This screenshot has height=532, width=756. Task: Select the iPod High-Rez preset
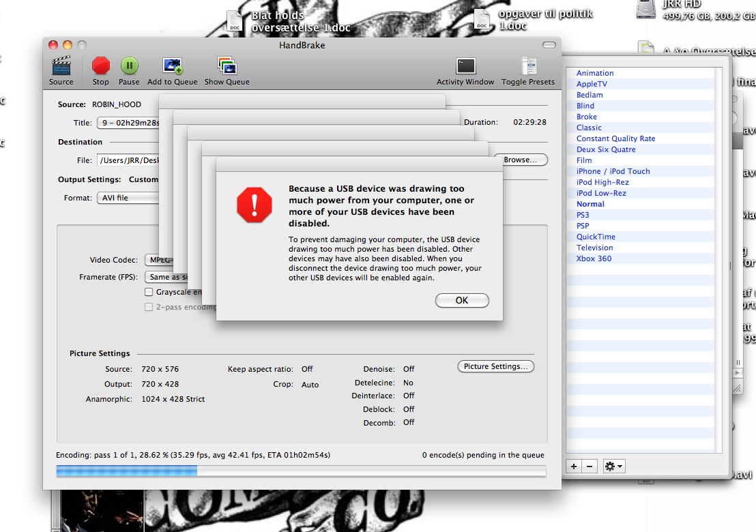pos(602,182)
